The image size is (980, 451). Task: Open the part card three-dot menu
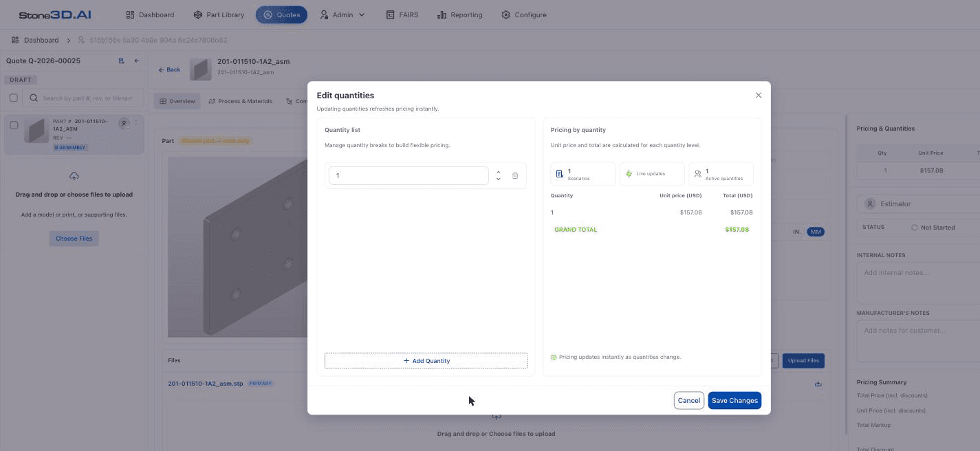[136, 122]
